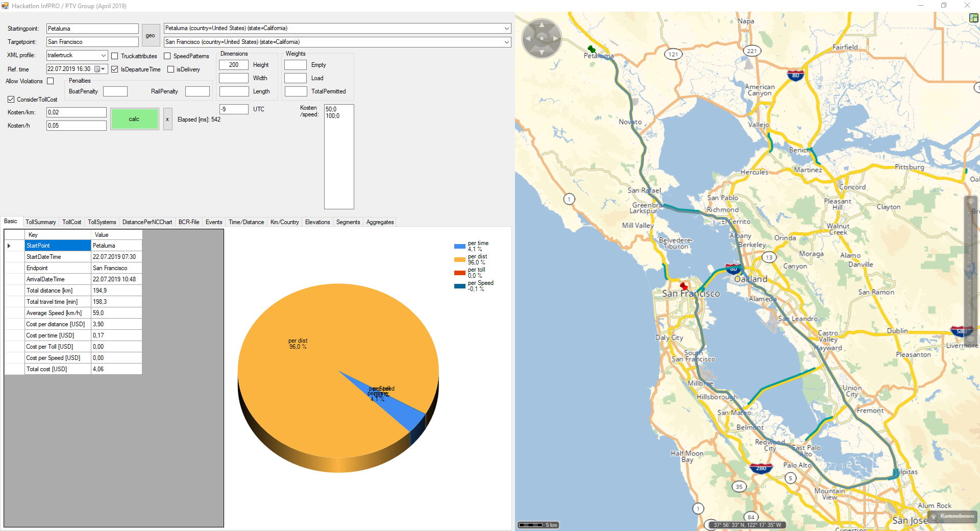Zoom in with the map plus button
Image resolution: width=980 pixels, height=531 pixels.
(971, 203)
